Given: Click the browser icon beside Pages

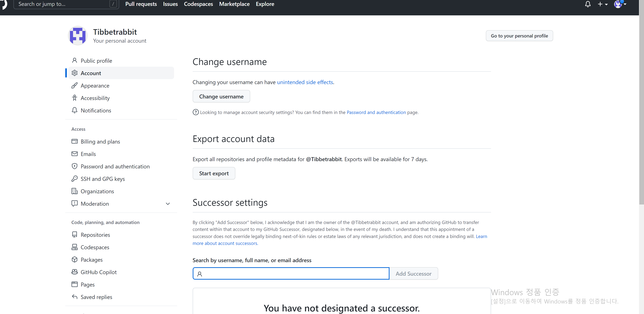Looking at the screenshot, I should [74, 284].
